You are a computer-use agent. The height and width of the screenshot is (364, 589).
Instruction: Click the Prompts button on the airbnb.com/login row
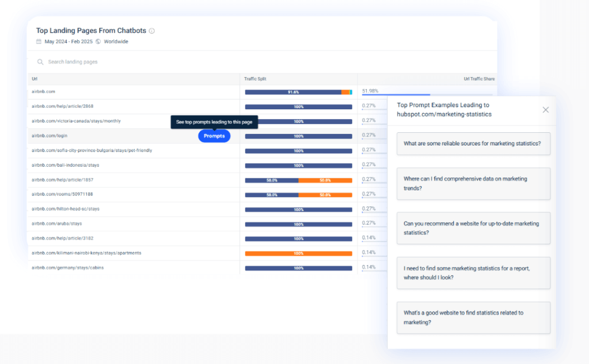[x=213, y=136]
